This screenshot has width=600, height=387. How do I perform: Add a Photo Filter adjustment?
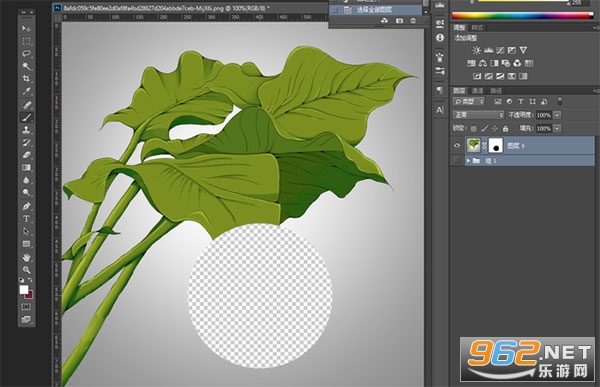coord(506,63)
